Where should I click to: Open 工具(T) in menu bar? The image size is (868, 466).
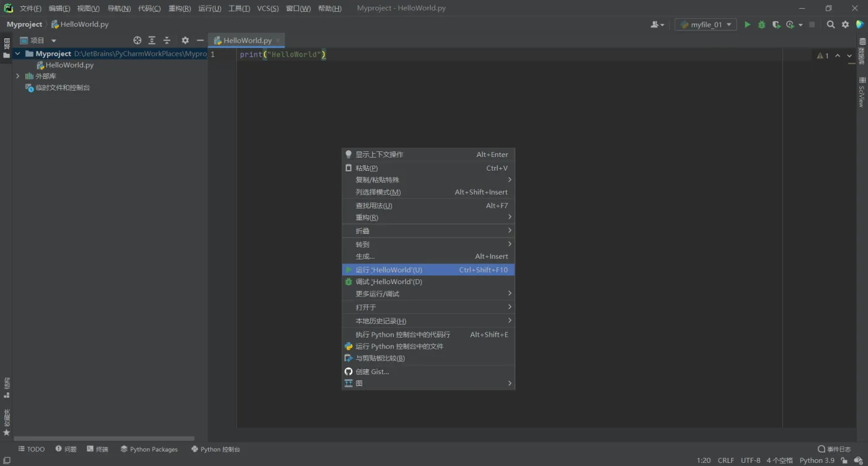[239, 9]
